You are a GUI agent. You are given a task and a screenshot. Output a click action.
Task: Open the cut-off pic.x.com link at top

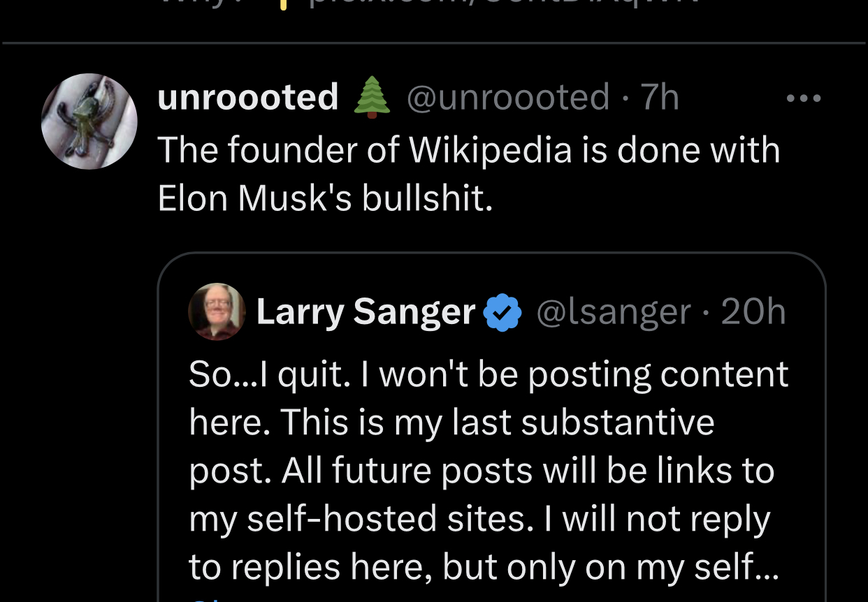tap(503, 4)
